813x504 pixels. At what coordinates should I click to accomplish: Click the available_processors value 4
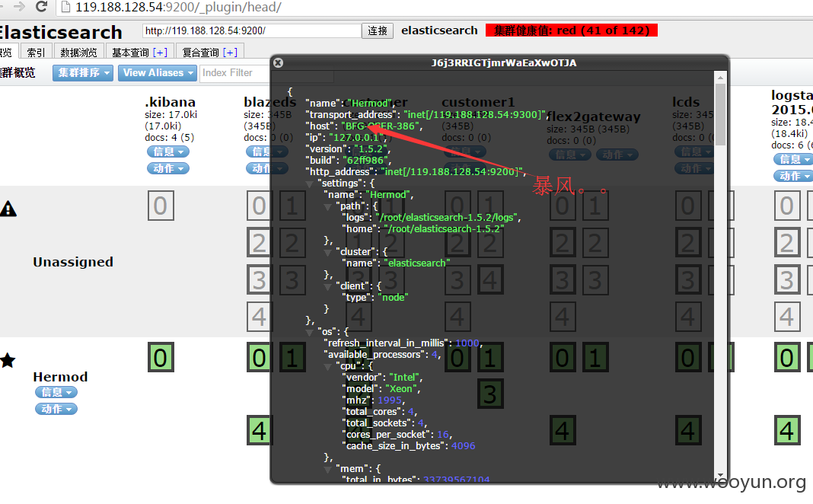pos(435,355)
